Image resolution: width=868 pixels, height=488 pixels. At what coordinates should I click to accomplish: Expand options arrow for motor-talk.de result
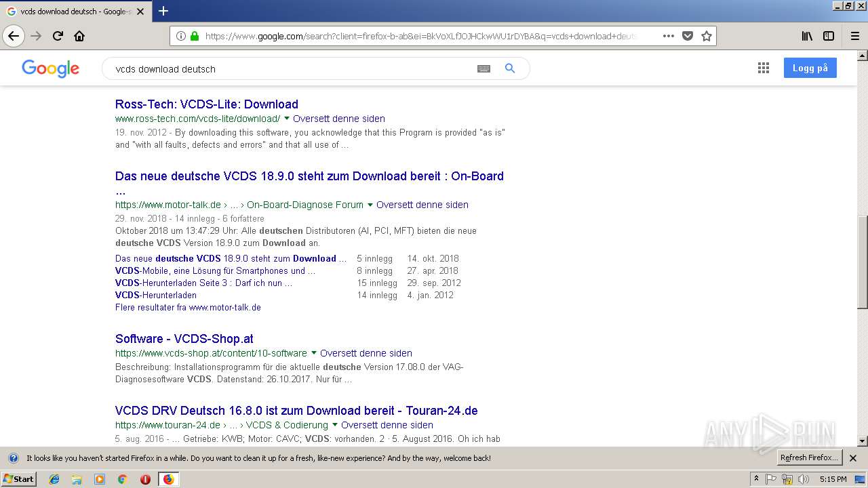pos(370,205)
